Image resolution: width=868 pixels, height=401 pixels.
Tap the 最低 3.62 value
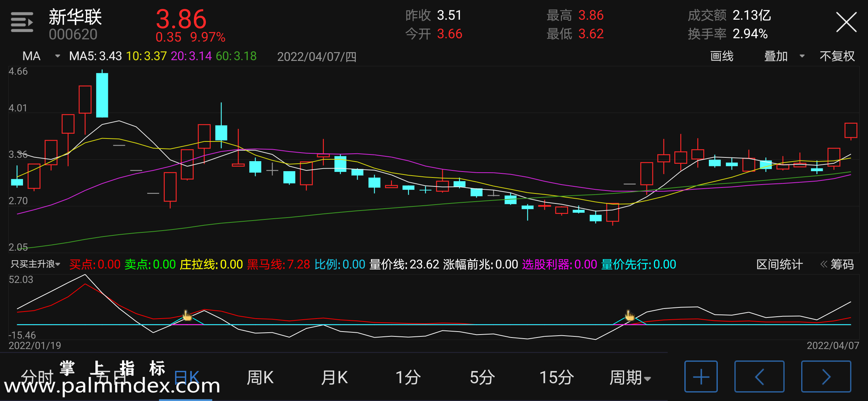[575, 34]
